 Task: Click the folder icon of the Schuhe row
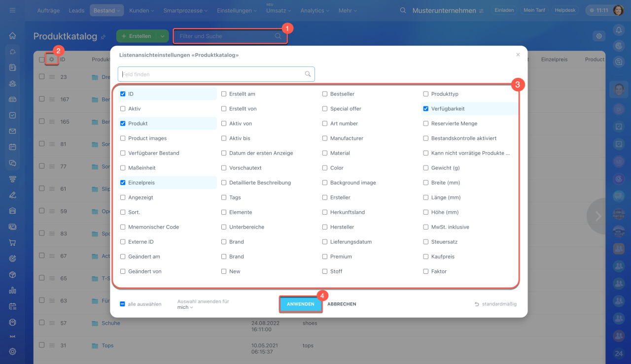(95, 323)
